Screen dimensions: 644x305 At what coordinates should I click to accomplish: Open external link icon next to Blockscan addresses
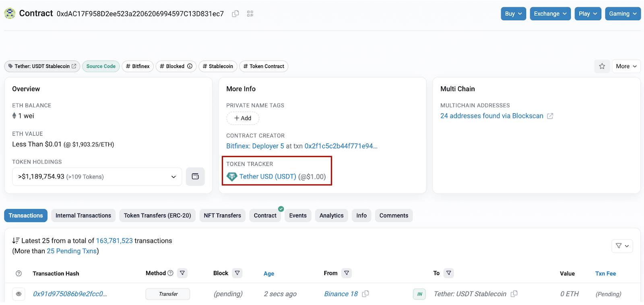tap(550, 116)
